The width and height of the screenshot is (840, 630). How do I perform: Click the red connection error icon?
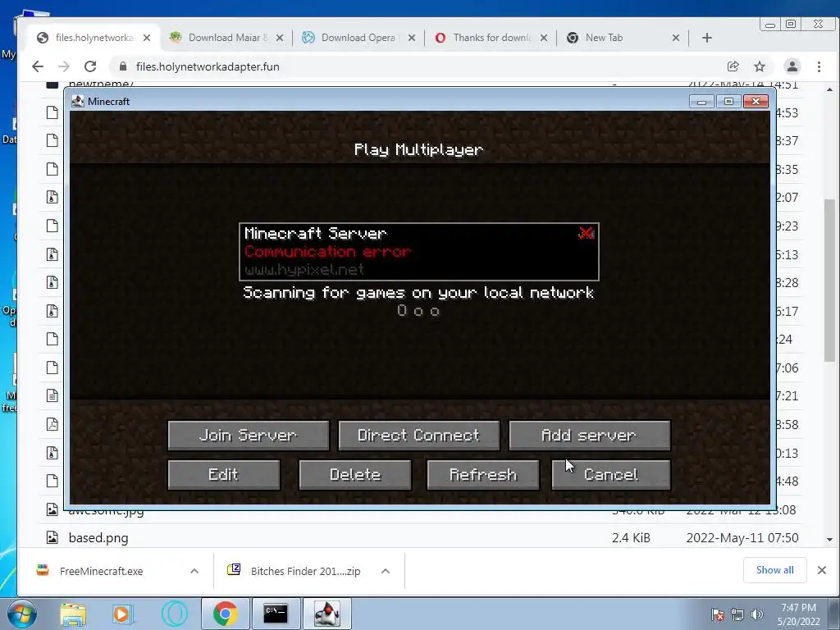[x=586, y=233]
